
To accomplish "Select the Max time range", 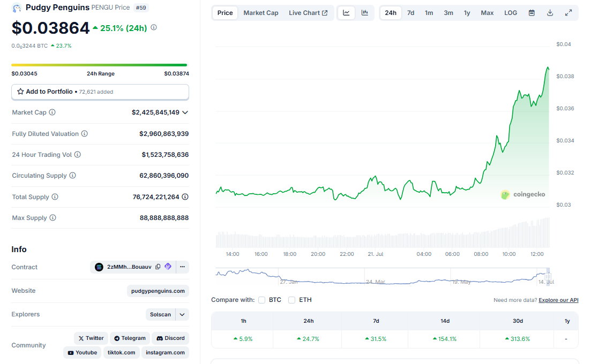I will [x=487, y=13].
